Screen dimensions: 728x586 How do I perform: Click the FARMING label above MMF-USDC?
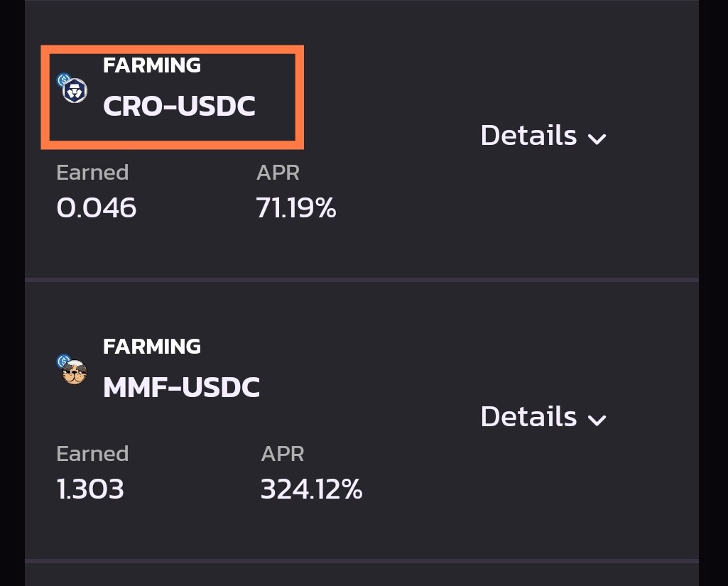tap(152, 347)
